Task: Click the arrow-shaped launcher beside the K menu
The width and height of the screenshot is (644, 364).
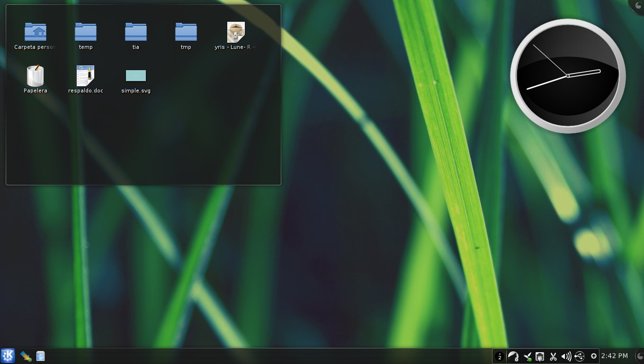Action: click(x=26, y=356)
